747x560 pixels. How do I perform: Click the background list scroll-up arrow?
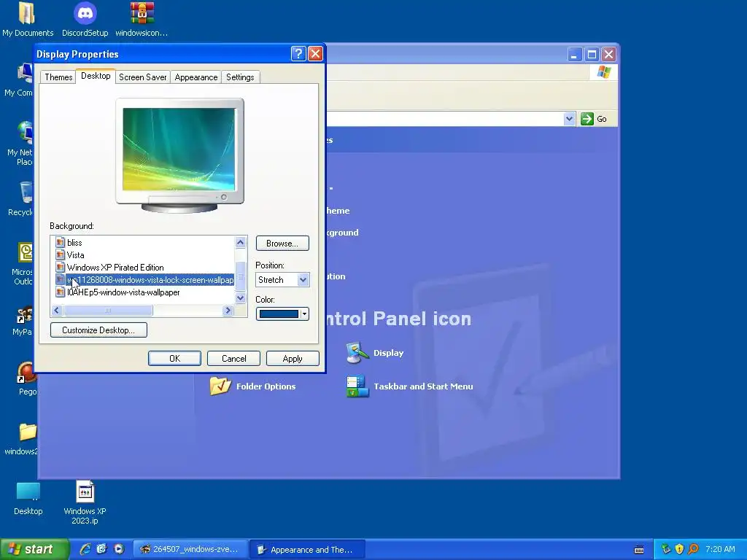(x=241, y=243)
